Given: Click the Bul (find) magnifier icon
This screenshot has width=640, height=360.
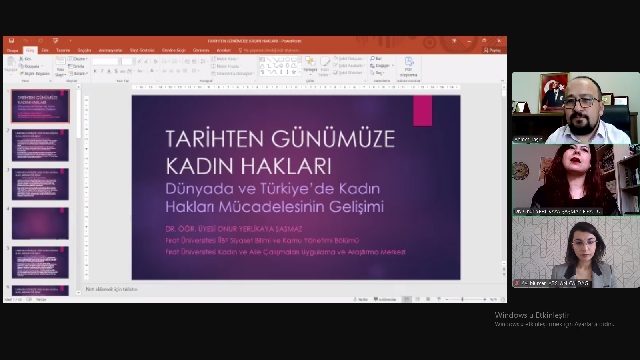Looking at the screenshot, I should pos(372,59).
